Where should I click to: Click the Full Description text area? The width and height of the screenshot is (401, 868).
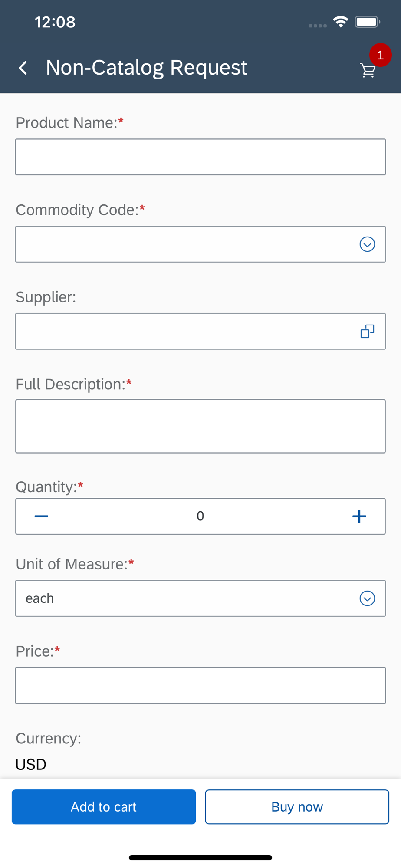click(x=200, y=426)
